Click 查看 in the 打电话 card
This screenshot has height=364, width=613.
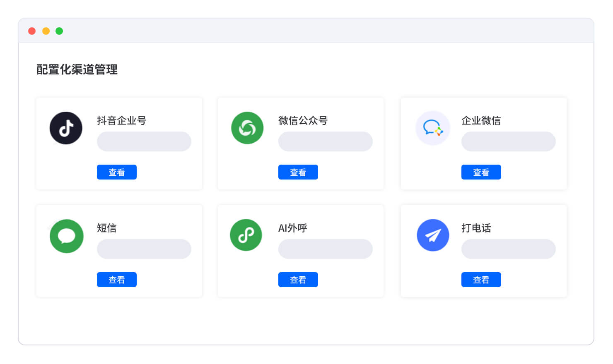[481, 280]
